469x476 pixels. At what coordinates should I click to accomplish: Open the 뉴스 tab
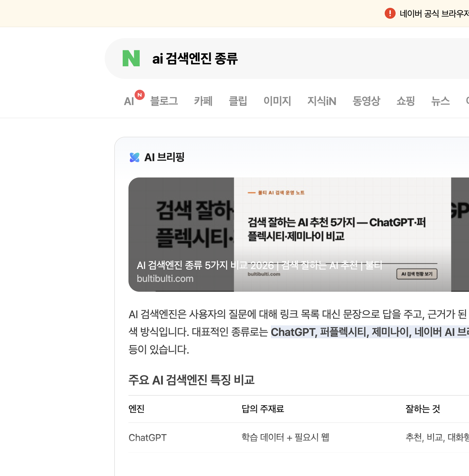(440, 101)
